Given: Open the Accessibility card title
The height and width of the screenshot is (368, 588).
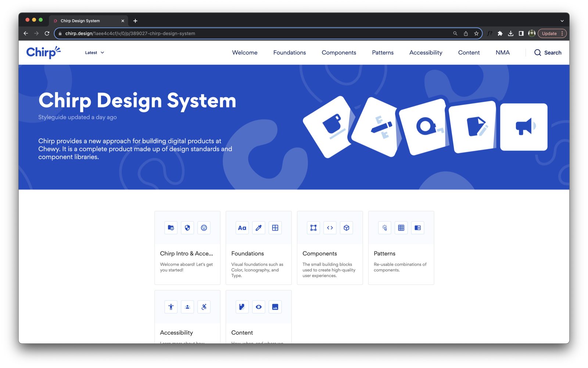Looking at the screenshot, I should [x=176, y=333].
